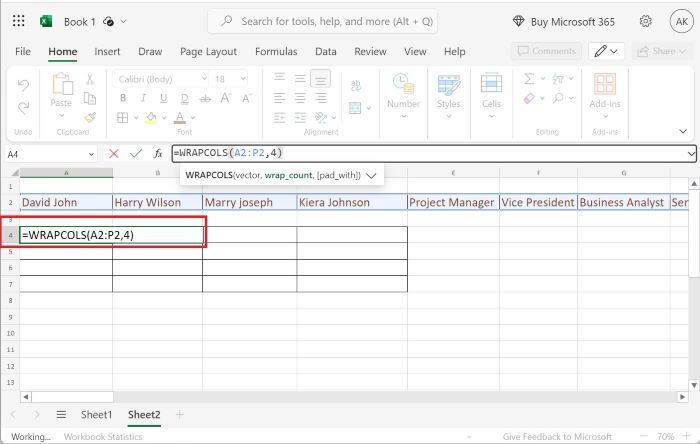Switch to the Formulas tab
Screen dimensions: 700x444
pos(276,51)
